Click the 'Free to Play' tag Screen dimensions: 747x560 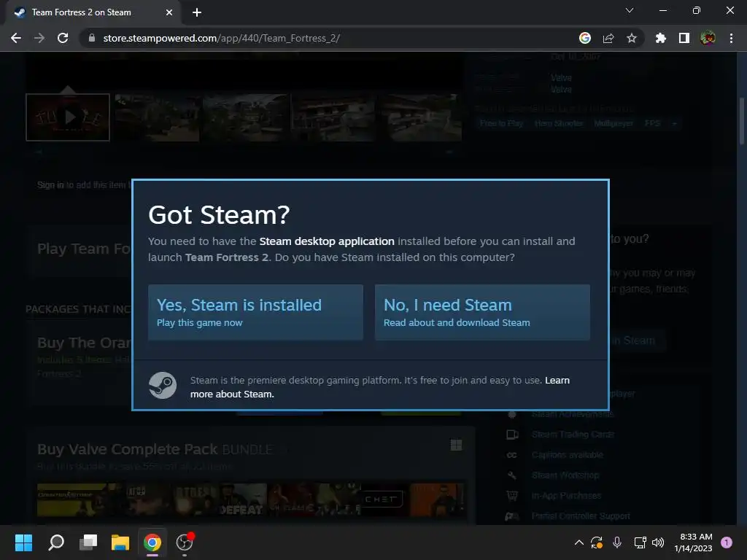pos(501,123)
